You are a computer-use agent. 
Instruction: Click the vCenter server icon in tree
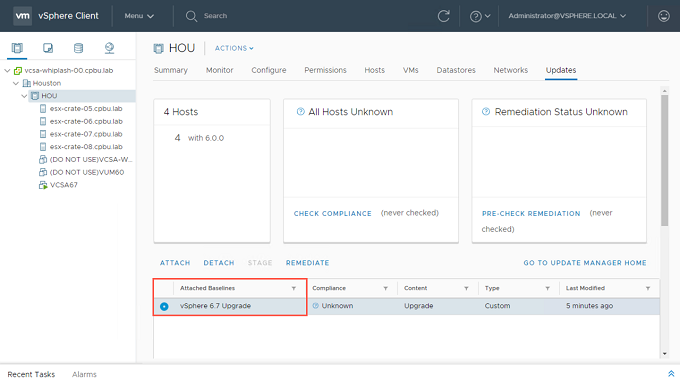click(x=18, y=70)
